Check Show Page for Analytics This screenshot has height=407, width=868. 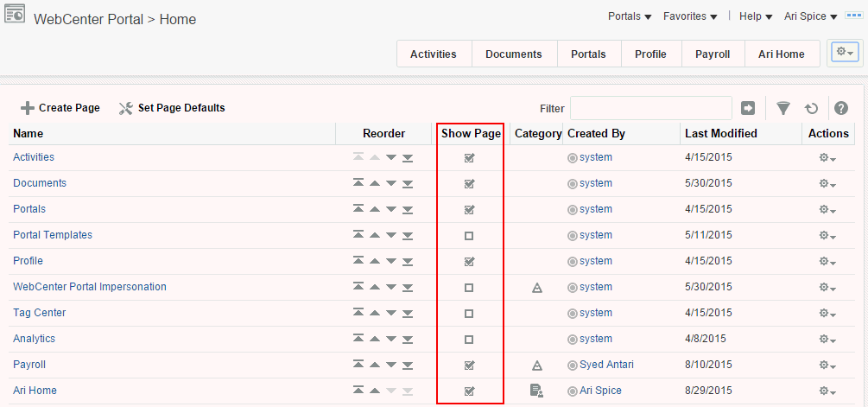[x=469, y=339]
